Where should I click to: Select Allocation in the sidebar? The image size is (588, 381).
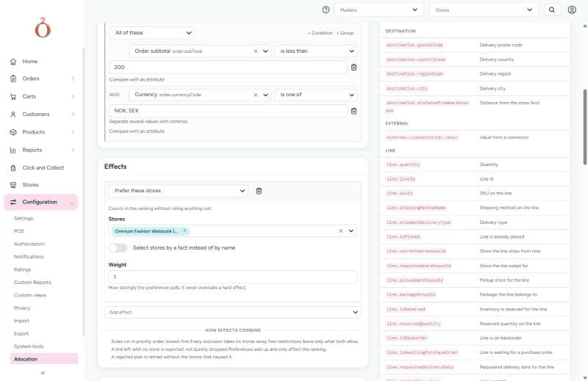pos(44,359)
